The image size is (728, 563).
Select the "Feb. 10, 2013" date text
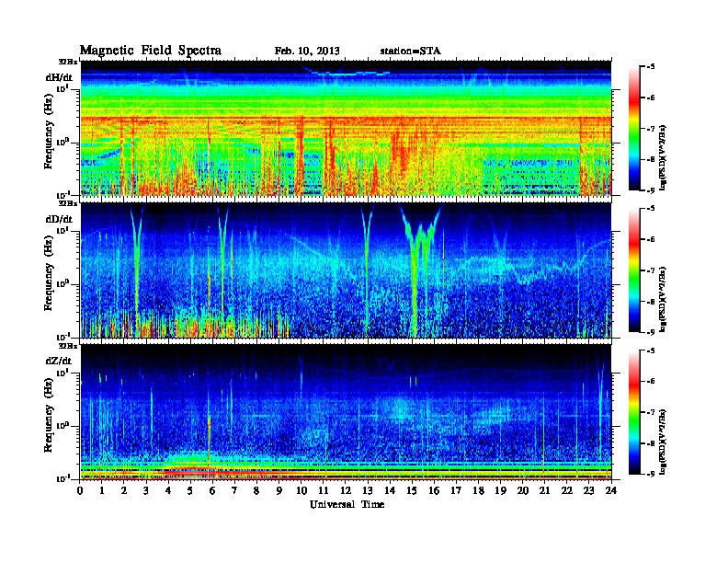pyautogui.click(x=307, y=52)
